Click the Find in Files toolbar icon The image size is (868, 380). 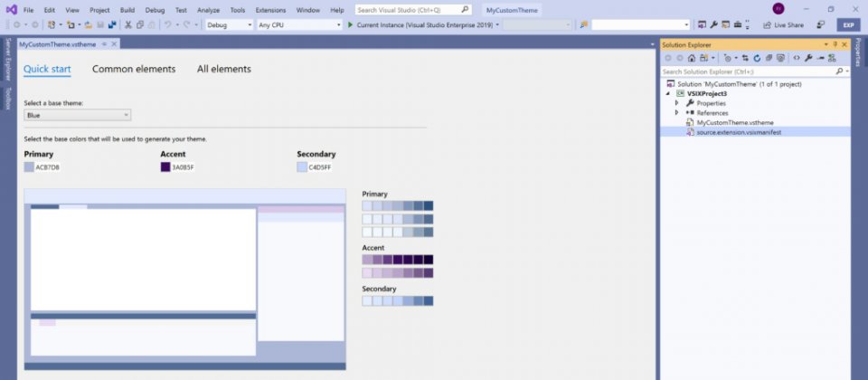583,25
